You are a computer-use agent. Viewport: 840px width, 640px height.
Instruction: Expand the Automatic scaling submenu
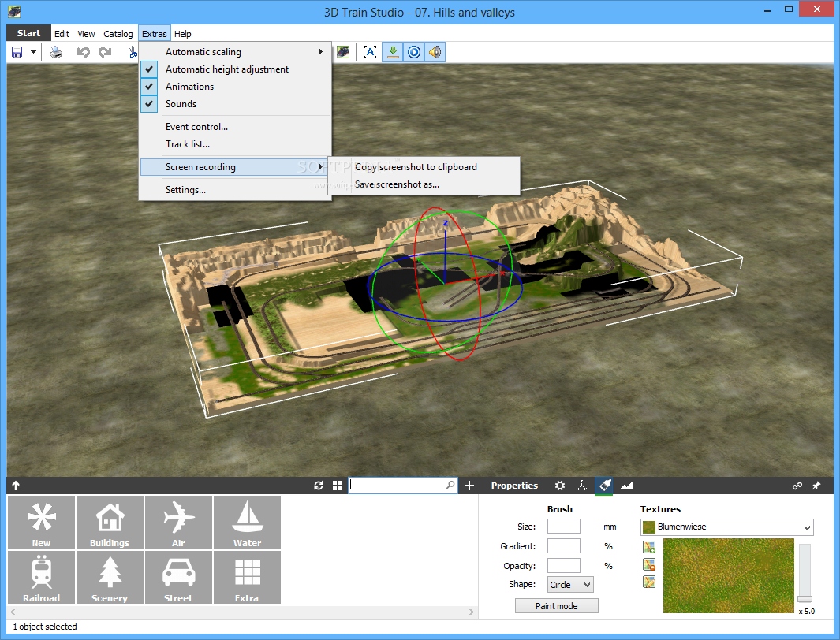point(235,52)
